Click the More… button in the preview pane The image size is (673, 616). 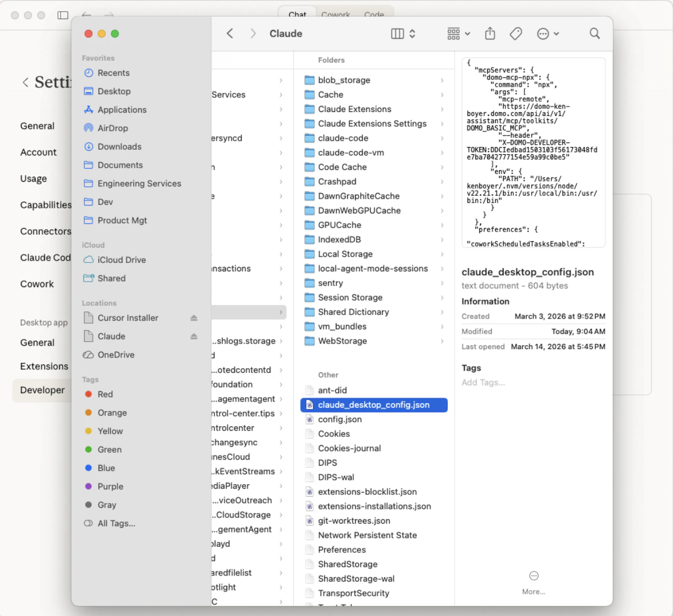[533, 583]
